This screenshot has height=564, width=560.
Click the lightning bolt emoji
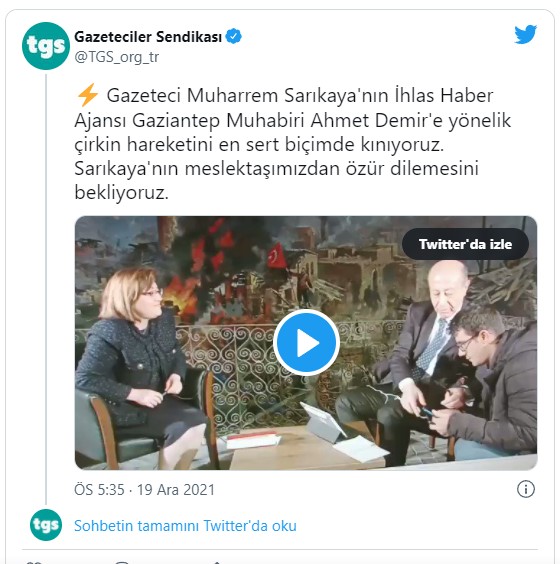click(87, 95)
